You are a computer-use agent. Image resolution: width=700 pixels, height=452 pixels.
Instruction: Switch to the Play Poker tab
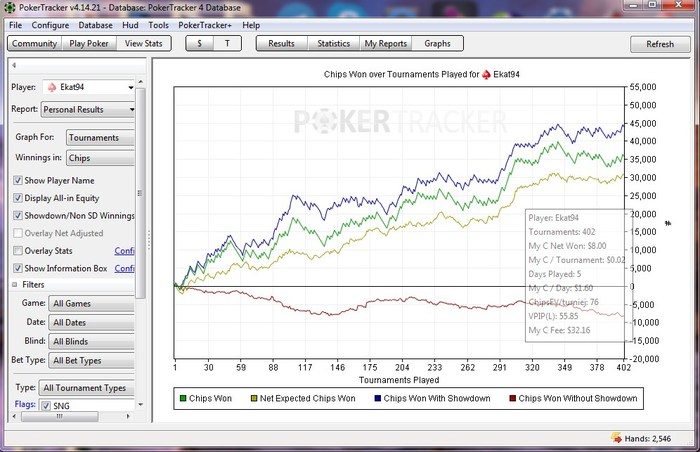[x=89, y=43]
